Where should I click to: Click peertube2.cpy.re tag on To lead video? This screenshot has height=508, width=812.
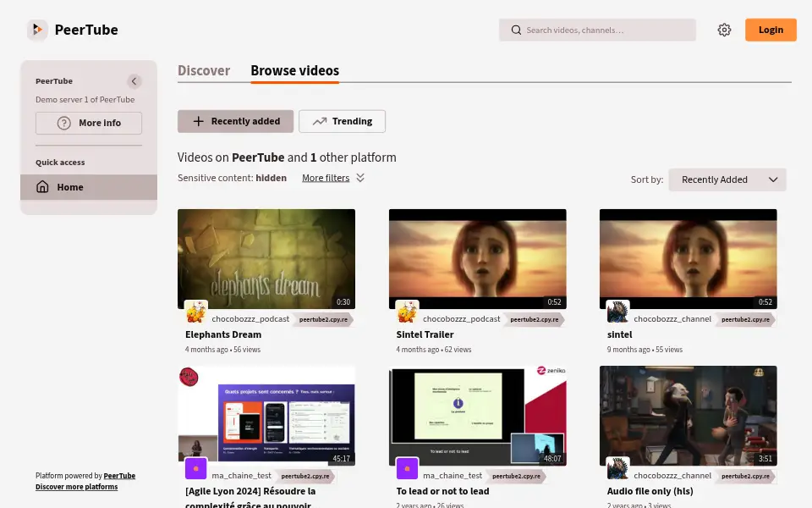(516, 477)
